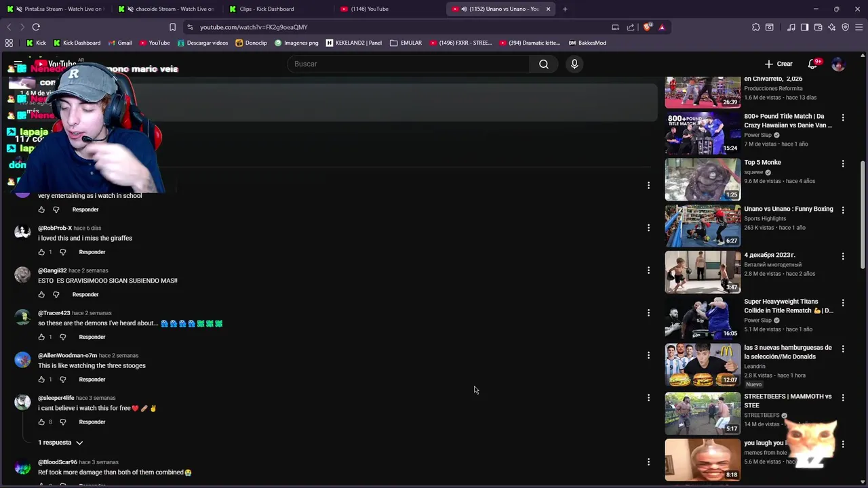Open the Top 5 Monke video thumbnail
The image size is (868, 488).
click(x=703, y=180)
